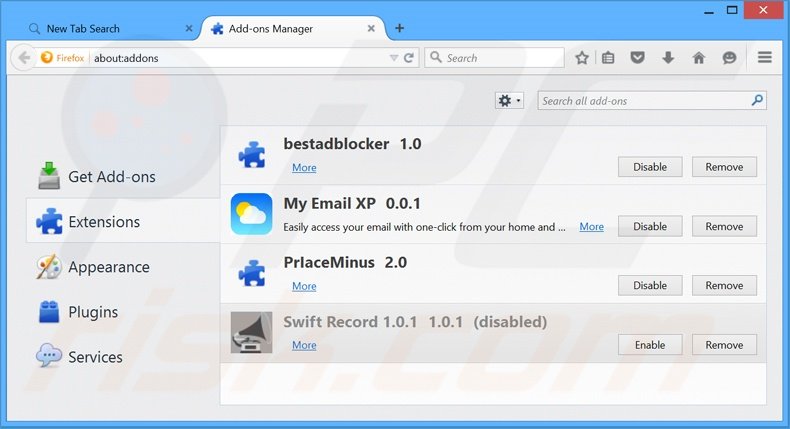Viewport: 790px width, 429px height.
Task: Click the bookmark star icon
Action: point(582,58)
